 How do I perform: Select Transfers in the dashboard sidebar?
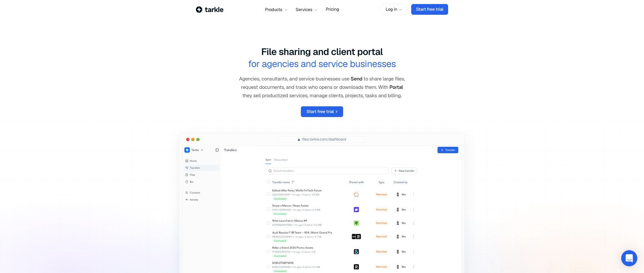tap(201, 168)
